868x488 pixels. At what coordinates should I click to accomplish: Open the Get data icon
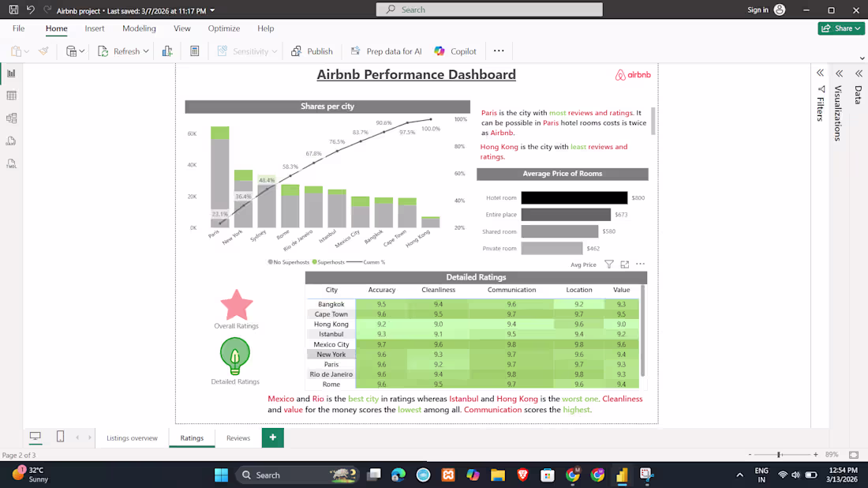tap(71, 51)
